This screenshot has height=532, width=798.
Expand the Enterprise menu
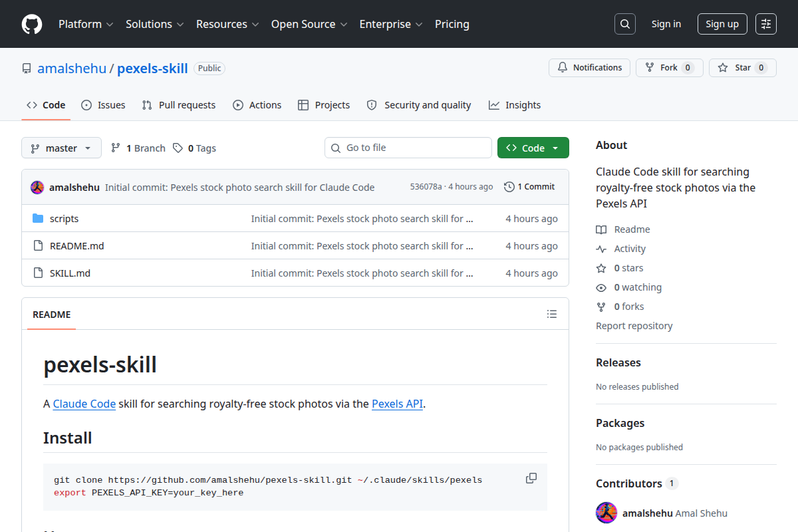coord(391,24)
